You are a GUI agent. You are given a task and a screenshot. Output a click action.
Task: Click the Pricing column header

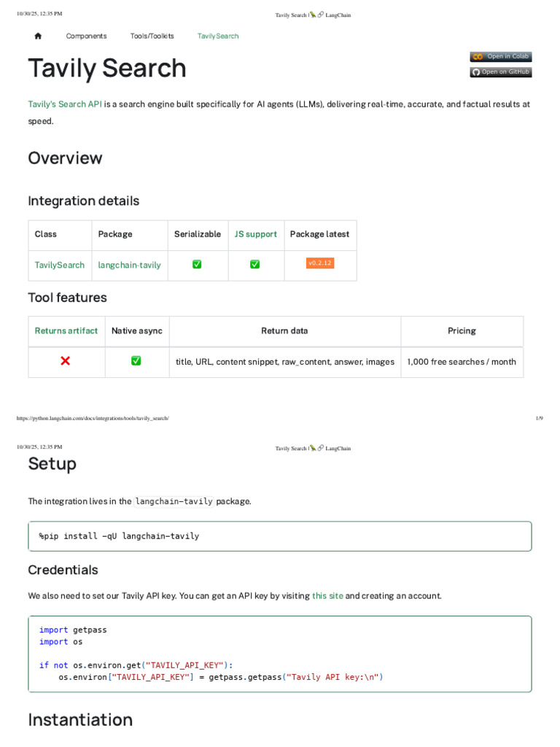coord(462,330)
